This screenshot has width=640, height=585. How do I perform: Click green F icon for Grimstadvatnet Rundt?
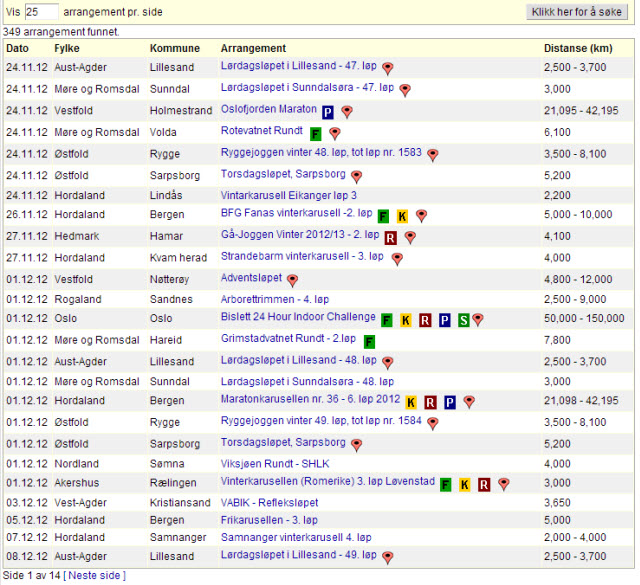point(369,342)
